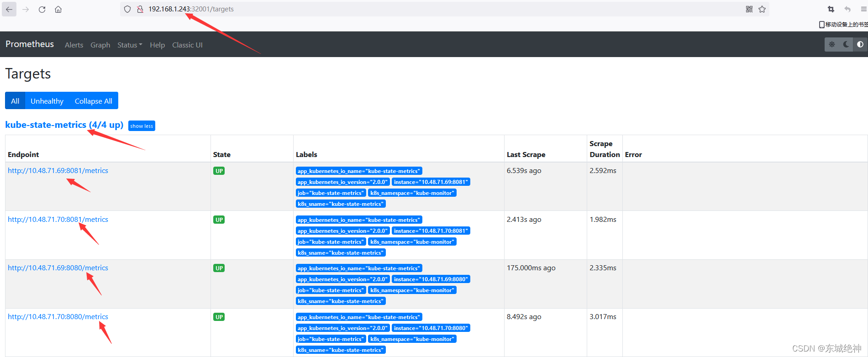Viewport: 868px width, 357px height.
Task: Click last scrape value 175.000ms ago
Action: click(531, 268)
